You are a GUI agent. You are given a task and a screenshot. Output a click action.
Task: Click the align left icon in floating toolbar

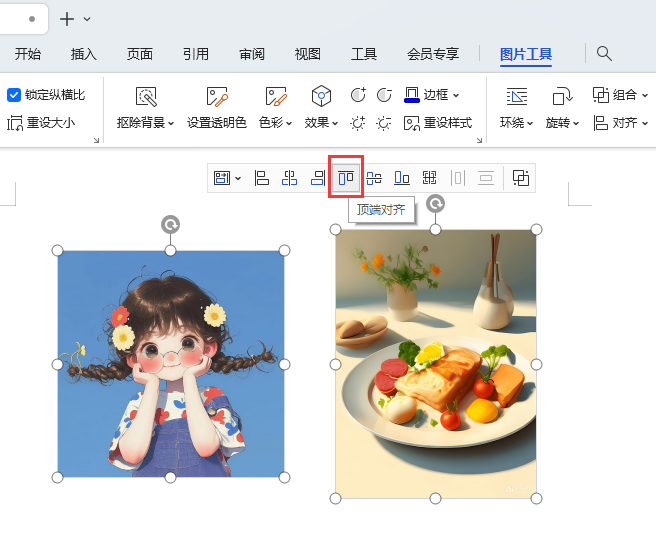pyautogui.click(x=262, y=178)
